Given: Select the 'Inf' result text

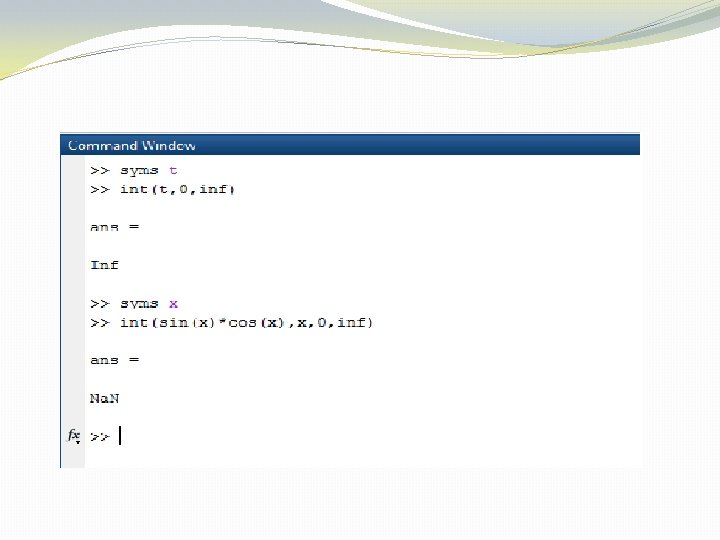Looking at the screenshot, I should pos(104,265).
